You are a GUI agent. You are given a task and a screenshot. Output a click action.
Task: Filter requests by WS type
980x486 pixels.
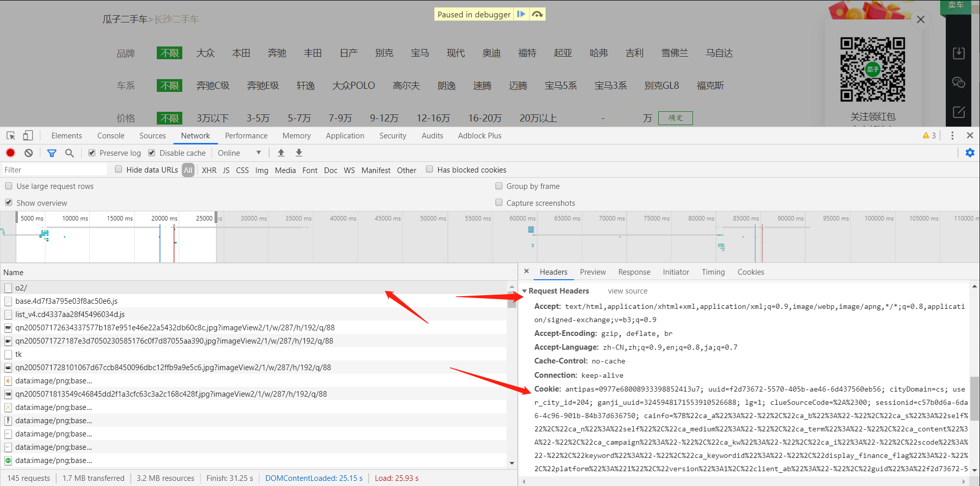349,170
